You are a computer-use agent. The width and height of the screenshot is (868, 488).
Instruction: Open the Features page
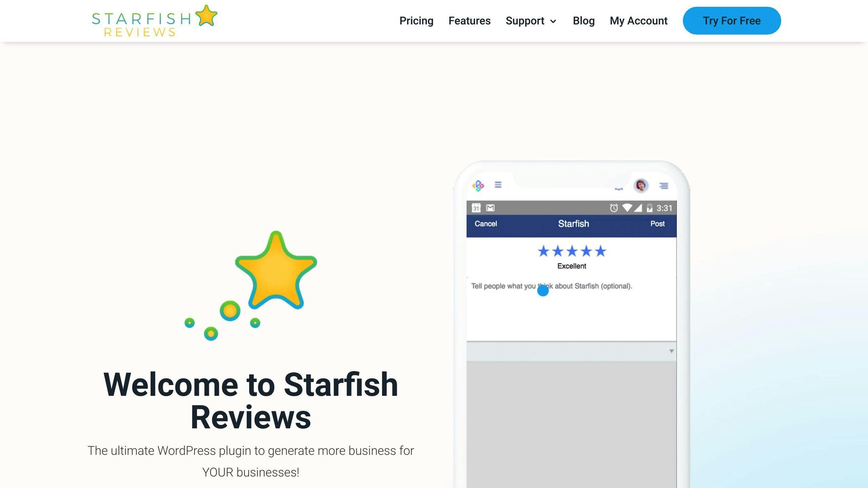click(469, 21)
